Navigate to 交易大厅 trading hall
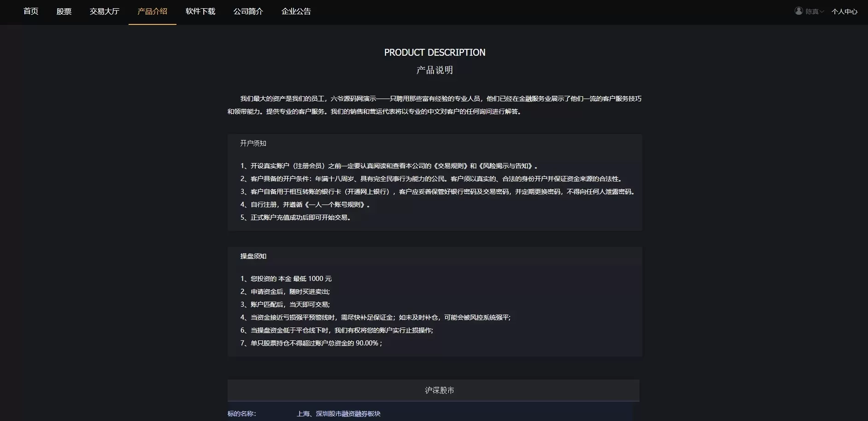Screen dimensions: 868x421 [x=105, y=12]
